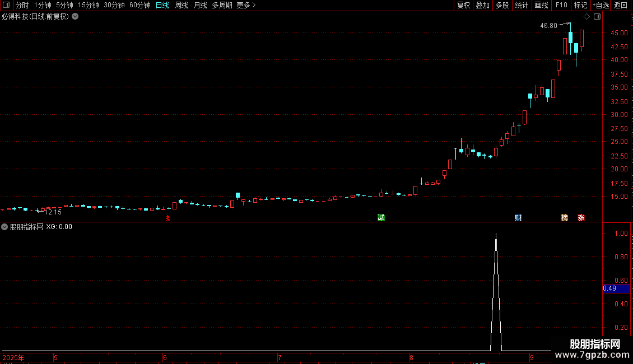Click the 12.15 low price label

(x=53, y=212)
